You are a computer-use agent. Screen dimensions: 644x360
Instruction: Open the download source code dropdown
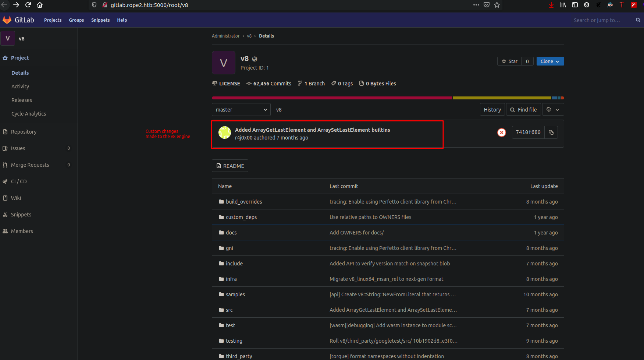[x=553, y=110]
